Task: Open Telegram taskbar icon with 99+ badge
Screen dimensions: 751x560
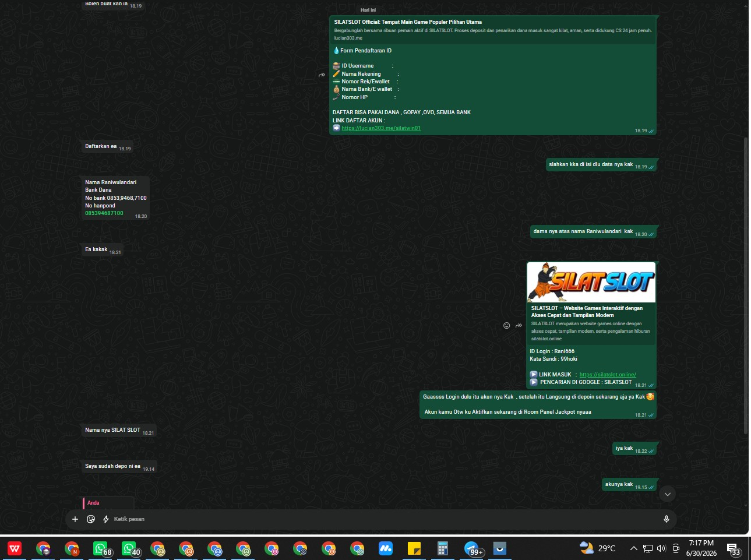Action: [473, 548]
